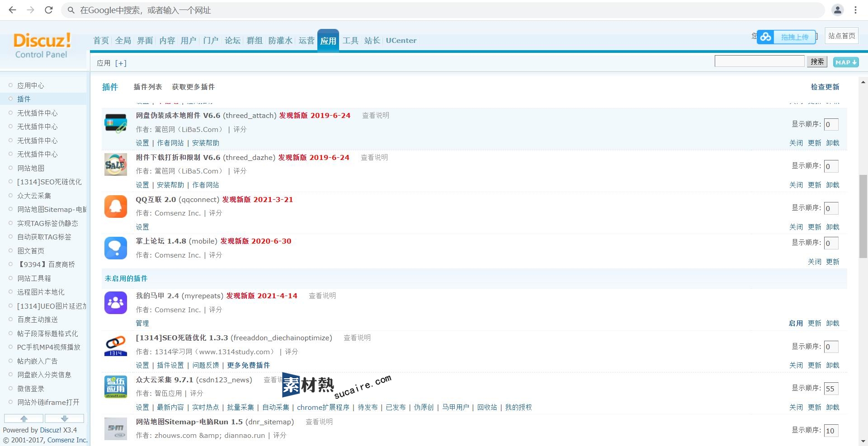Click 卸载 for 我的马甲 plugin

(833, 323)
